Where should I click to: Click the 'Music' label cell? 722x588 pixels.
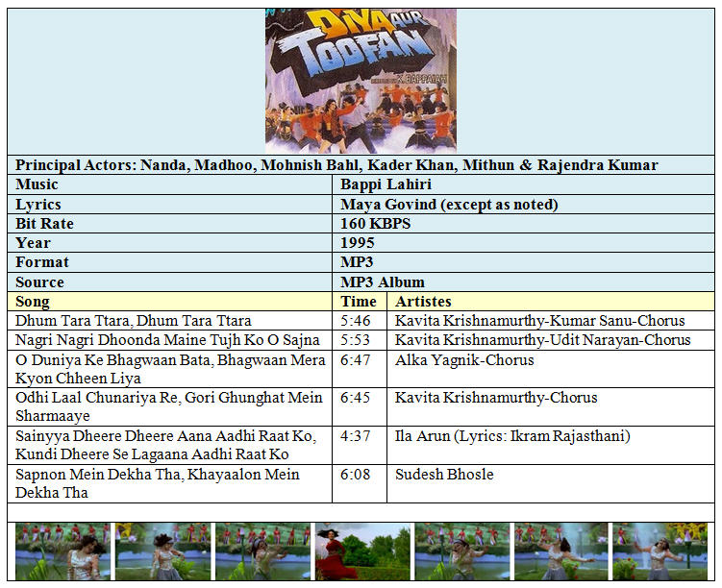(169, 184)
